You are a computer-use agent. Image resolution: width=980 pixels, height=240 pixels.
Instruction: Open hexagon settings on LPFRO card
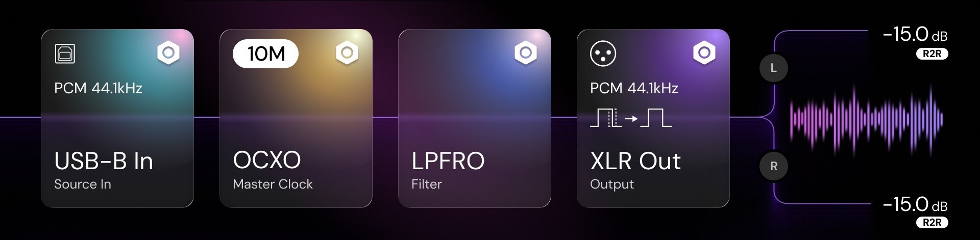click(525, 53)
